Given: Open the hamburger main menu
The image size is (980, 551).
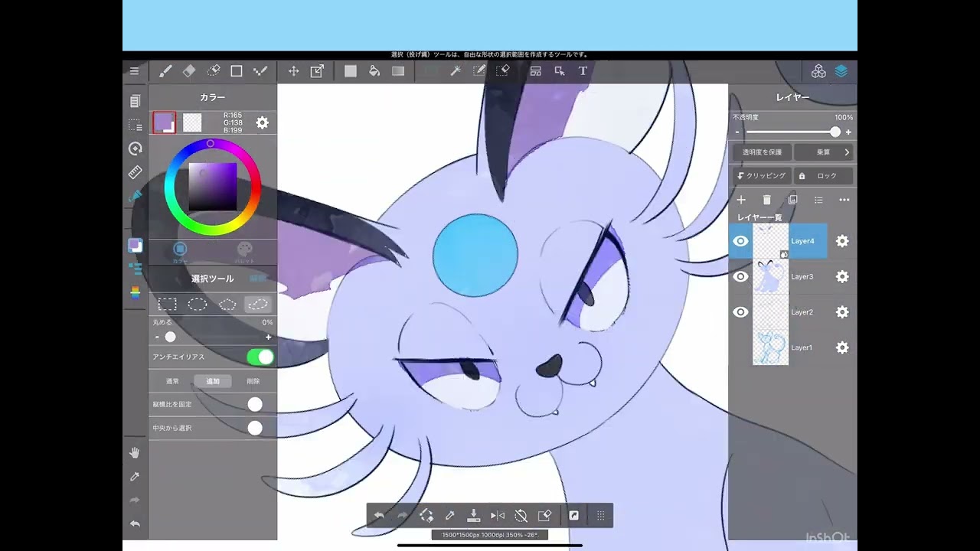Looking at the screenshot, I should coord(134,71).
